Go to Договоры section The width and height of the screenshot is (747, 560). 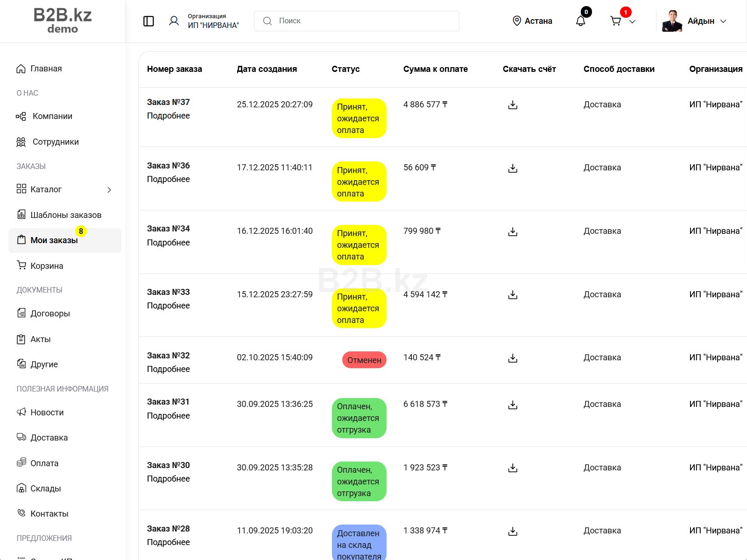(50, 314)
